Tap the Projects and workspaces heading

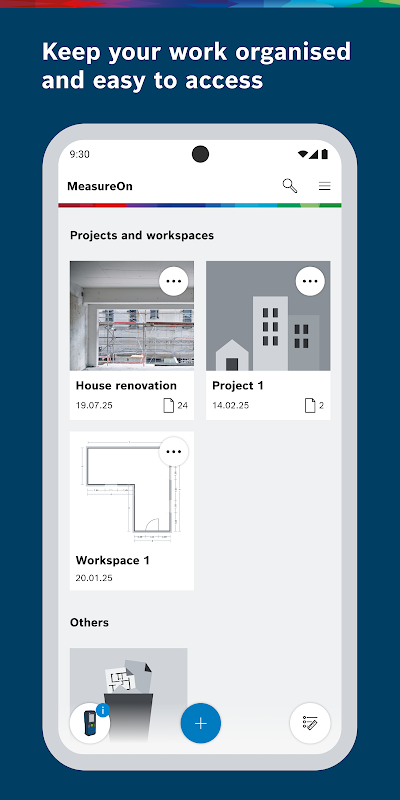(142, 235)
